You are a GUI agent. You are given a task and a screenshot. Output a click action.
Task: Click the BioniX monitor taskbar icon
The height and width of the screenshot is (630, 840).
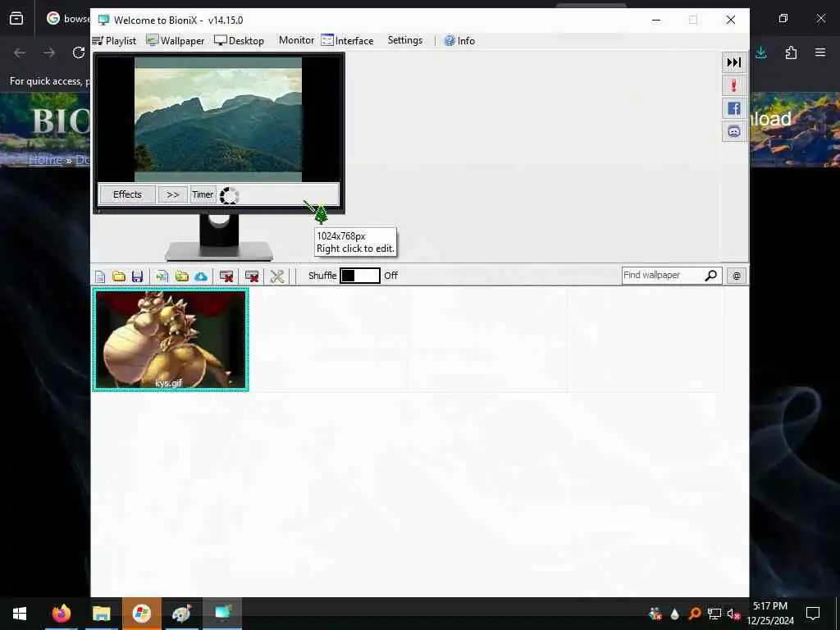pos(222,614)
